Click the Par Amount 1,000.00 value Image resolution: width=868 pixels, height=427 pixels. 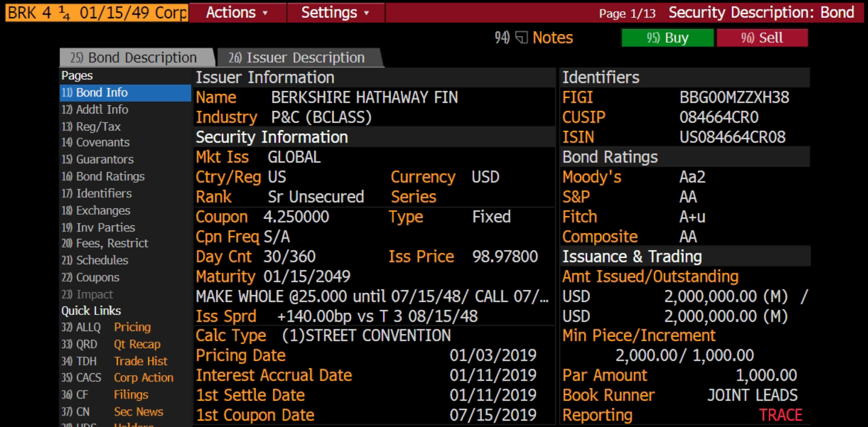click(766, 375)
